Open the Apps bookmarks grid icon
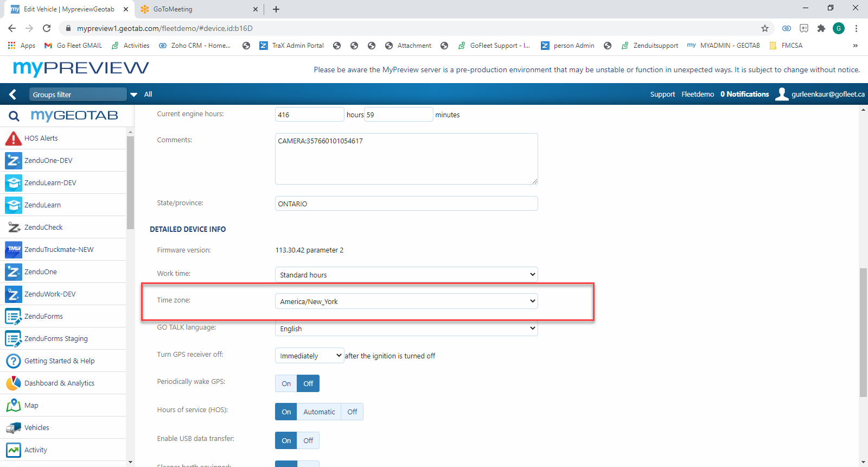 11,46
